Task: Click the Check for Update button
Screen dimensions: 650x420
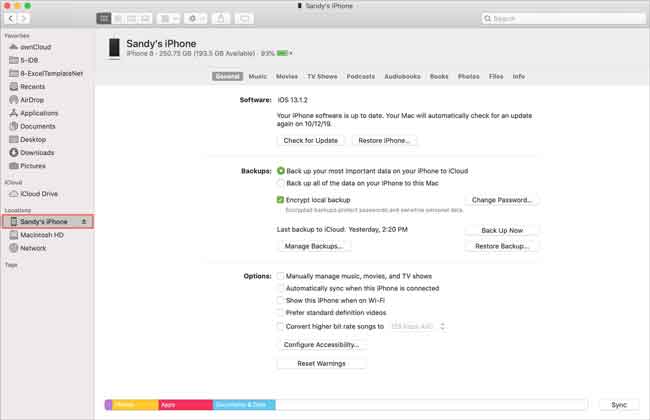Action: pos(312,141)
